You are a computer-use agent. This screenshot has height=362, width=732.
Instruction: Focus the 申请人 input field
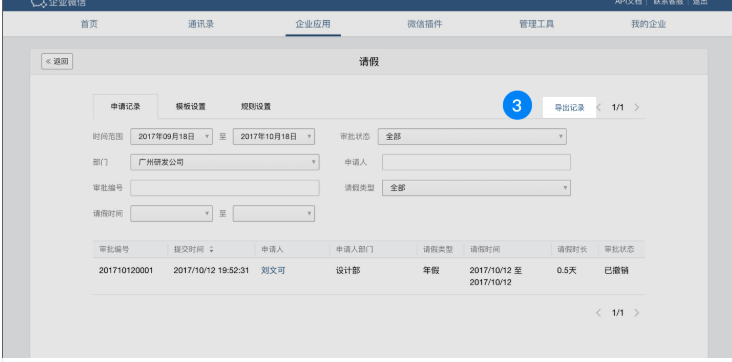(476, 162)
